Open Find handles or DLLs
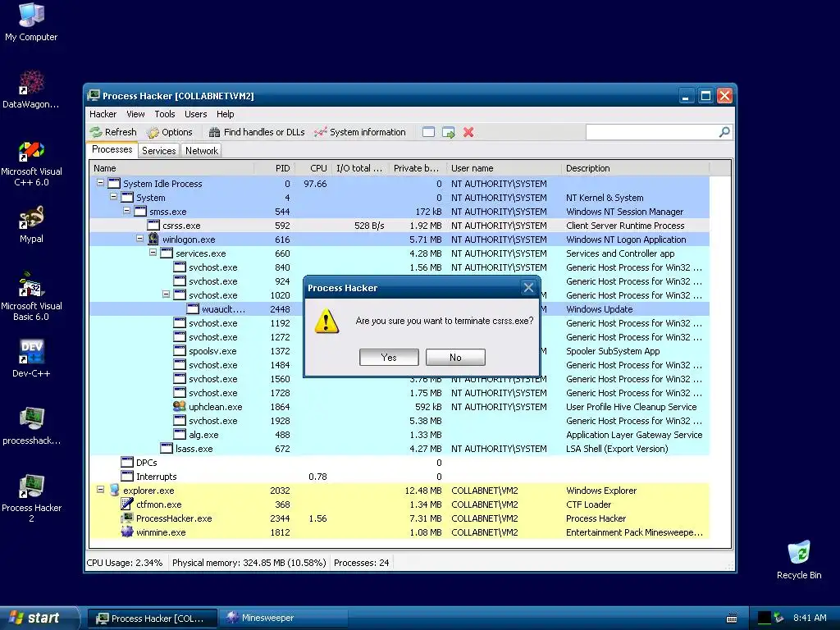840x630 pixels. pos(257,132)
